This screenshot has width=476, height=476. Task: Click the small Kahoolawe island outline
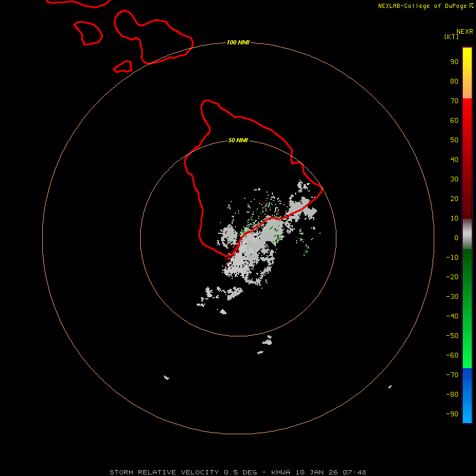pyautogui.click(x=123, y=67)
